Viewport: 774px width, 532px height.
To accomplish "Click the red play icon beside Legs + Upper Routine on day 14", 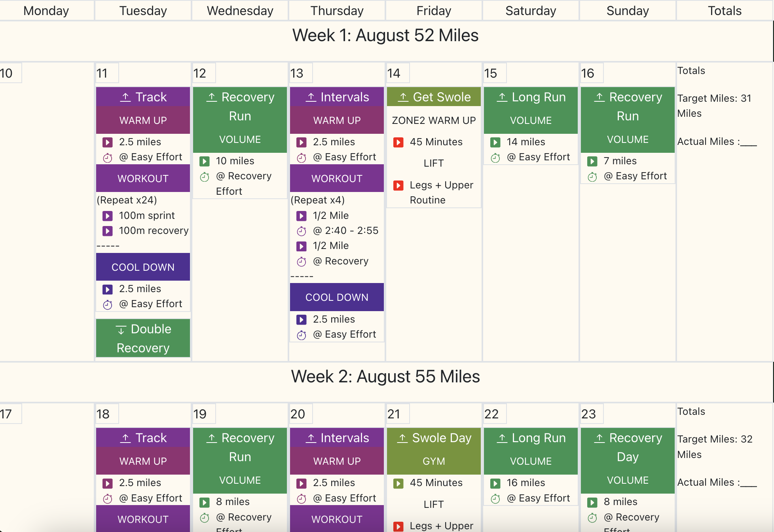I will point(398,186).
